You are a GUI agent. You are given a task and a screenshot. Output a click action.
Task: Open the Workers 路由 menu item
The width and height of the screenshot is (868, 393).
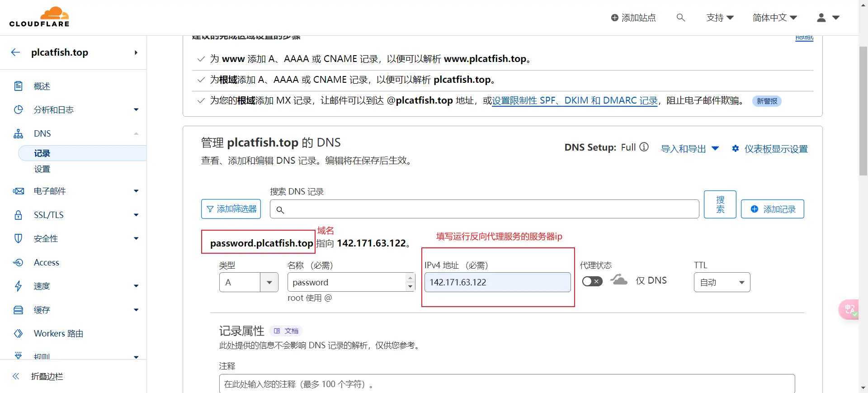point(59,333)
